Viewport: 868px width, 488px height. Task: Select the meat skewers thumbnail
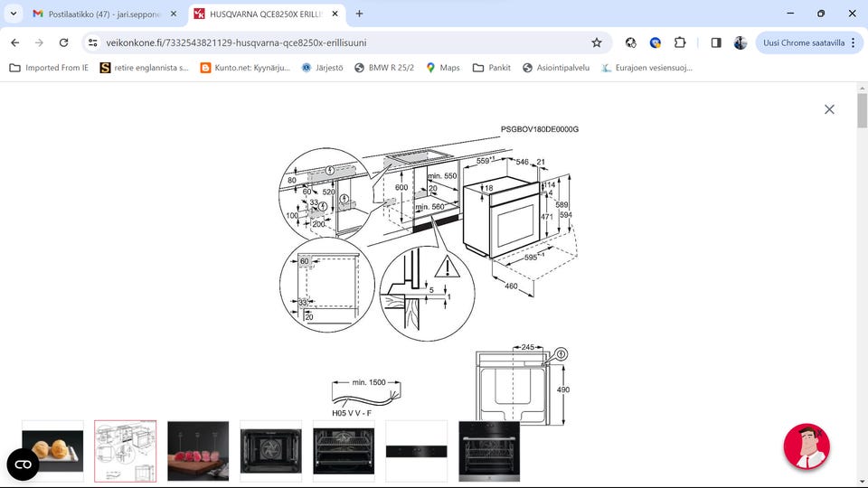coord(198,451)
